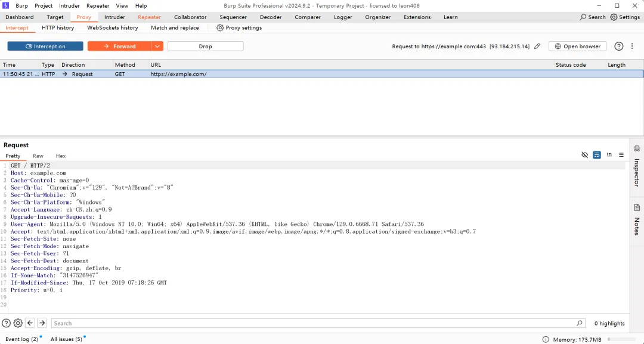Open All issues (5) panel
Image resolution: width=644 pixels, height=344 pixels.
(x=66, y=339)
